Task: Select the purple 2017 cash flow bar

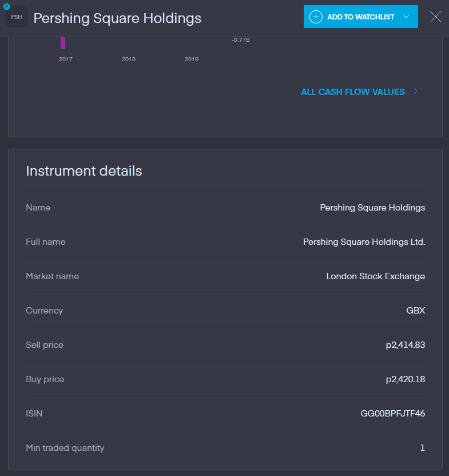Action: pyautogui.click(x=63, y=43)
